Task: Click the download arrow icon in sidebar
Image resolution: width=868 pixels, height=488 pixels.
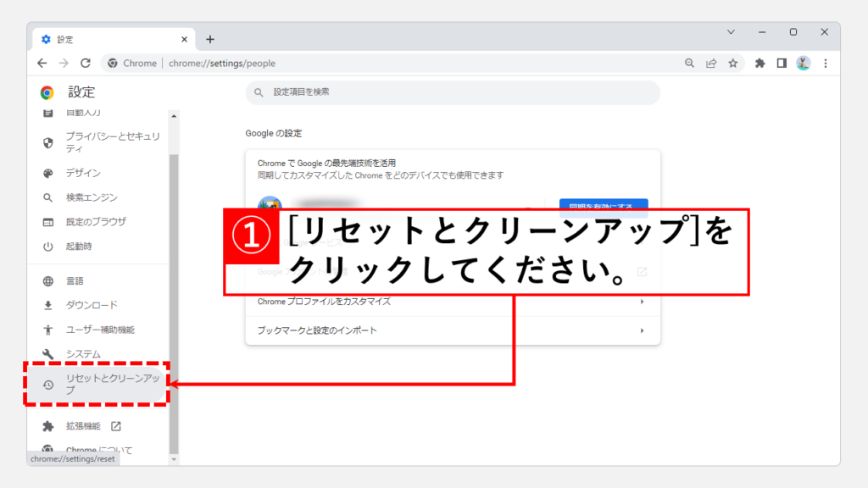Action: (x=48, y=305)
